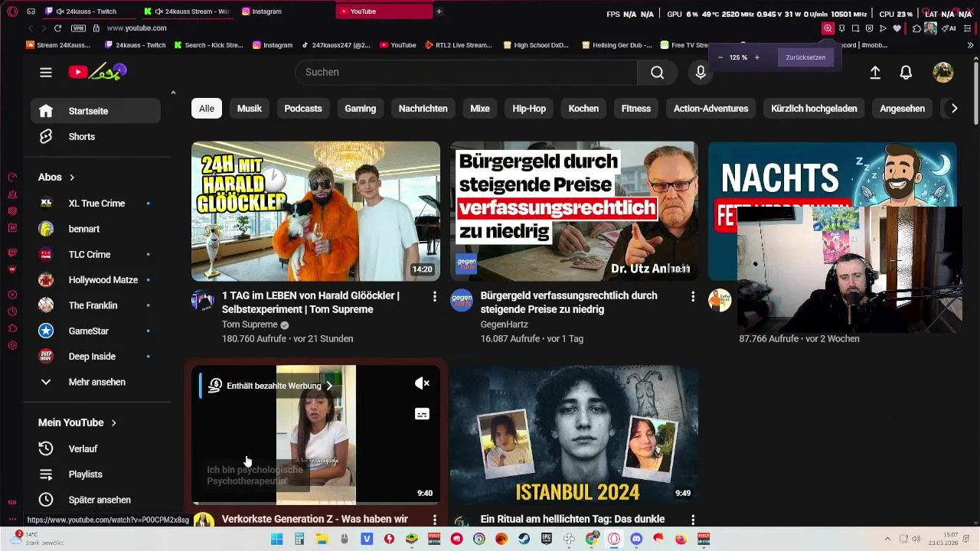The width and height of the screenshot is (980, 551).
Task: Open the Opera GX menu logo
Action: pyautogui.click(x=12, y=11)
